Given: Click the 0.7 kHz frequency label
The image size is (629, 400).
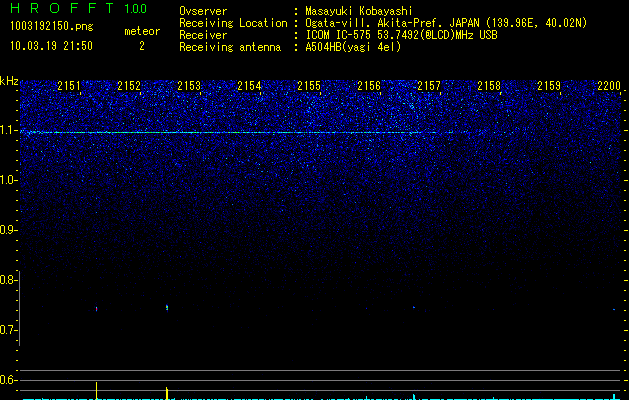Looking at the screenshot, I should [x=8, y=330].
